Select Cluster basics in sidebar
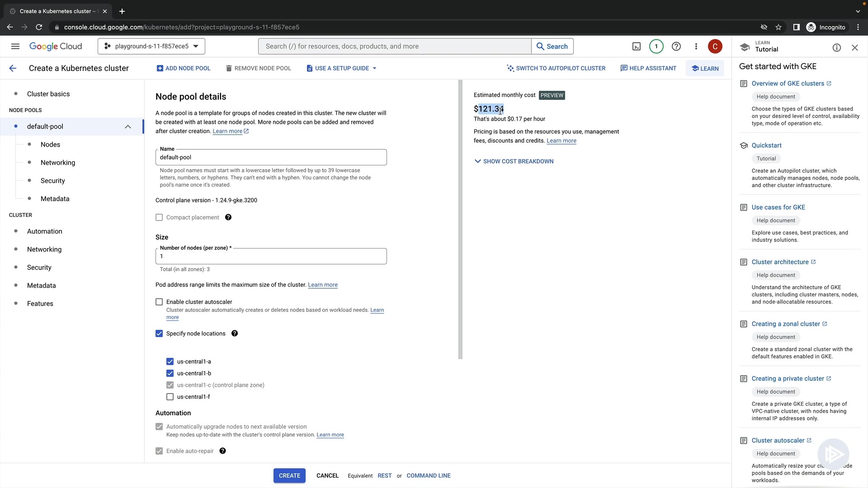Screen dimensions: 868x488 tap(48, 94)
